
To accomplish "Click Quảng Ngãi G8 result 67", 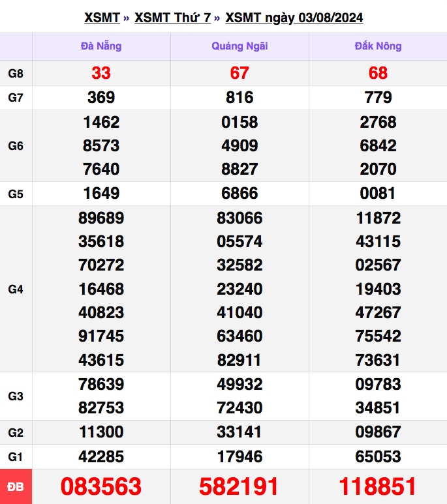I will tap(239, 74).
